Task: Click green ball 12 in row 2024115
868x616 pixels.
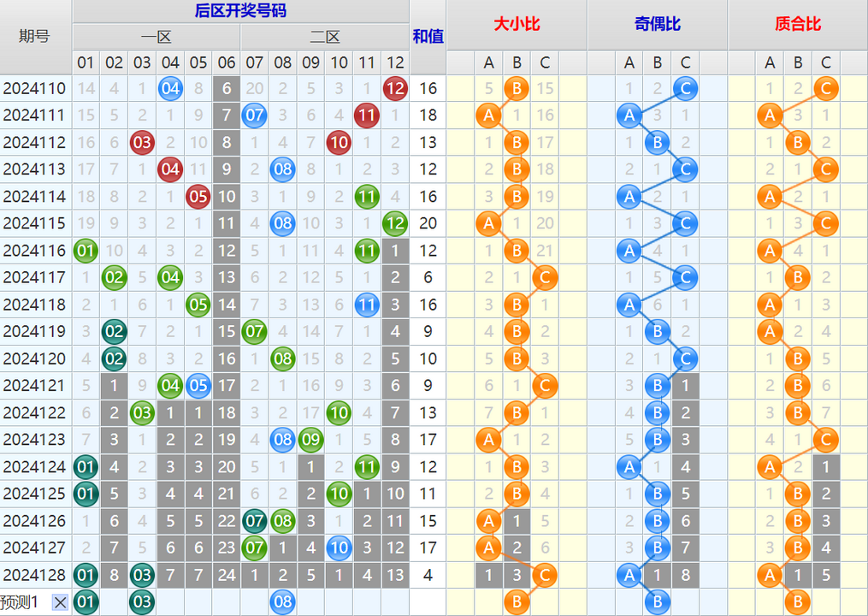Action: point(395,223)
